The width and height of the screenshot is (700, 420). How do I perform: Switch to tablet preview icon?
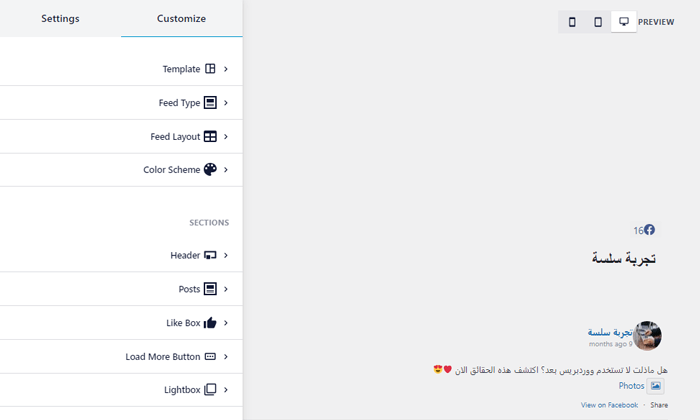coord(598,22)
